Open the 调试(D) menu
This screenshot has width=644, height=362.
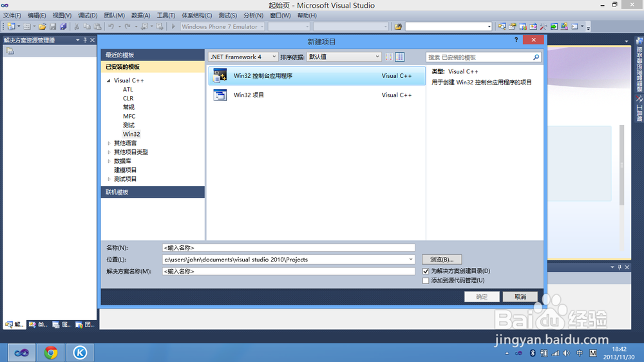click(x=88, y=15)
